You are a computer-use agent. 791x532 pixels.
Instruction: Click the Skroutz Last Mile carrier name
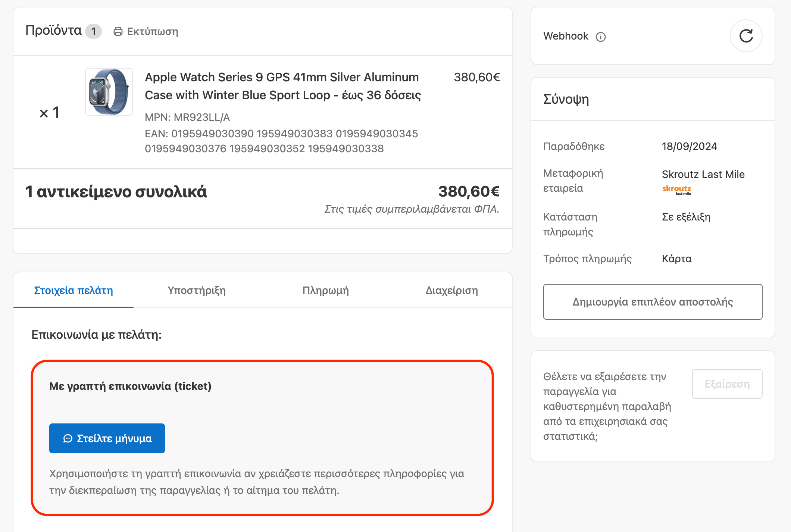click(x=703, y=174)
